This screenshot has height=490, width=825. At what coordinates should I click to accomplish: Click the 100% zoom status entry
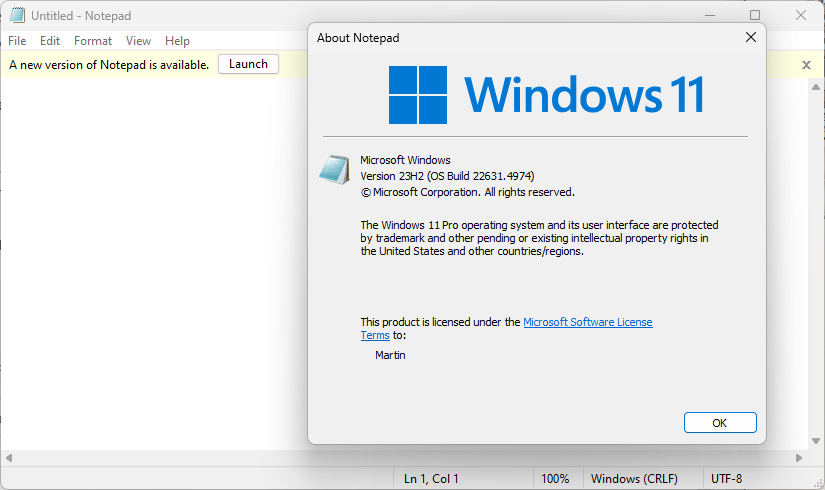(x=555, y=479)
